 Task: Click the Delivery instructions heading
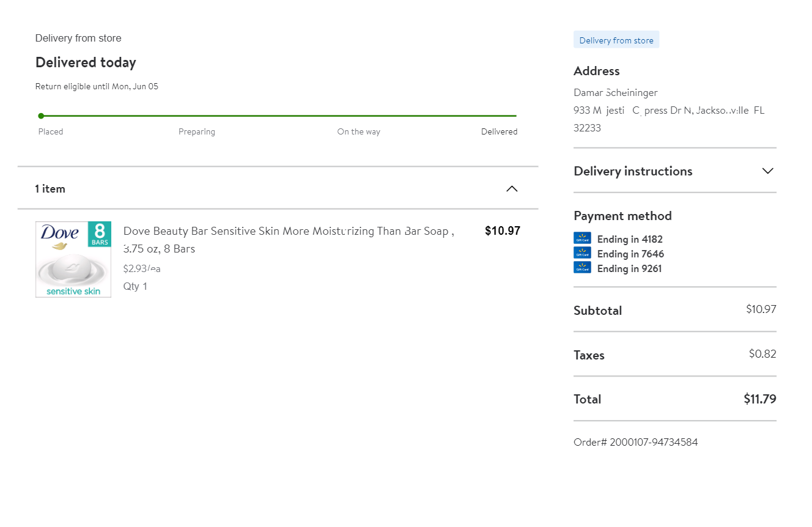[633, 171]
